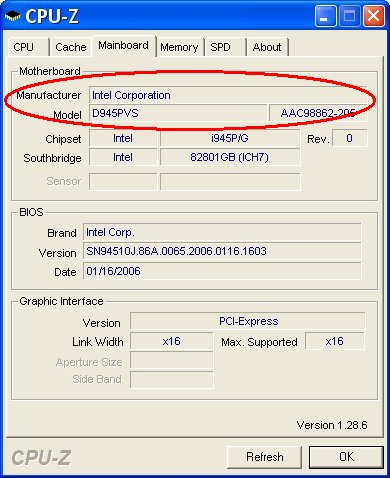390x478 pixels.
Task: Click the Chipset vendor Intel field
Action: pyautogui.click(x=123, y=138)
